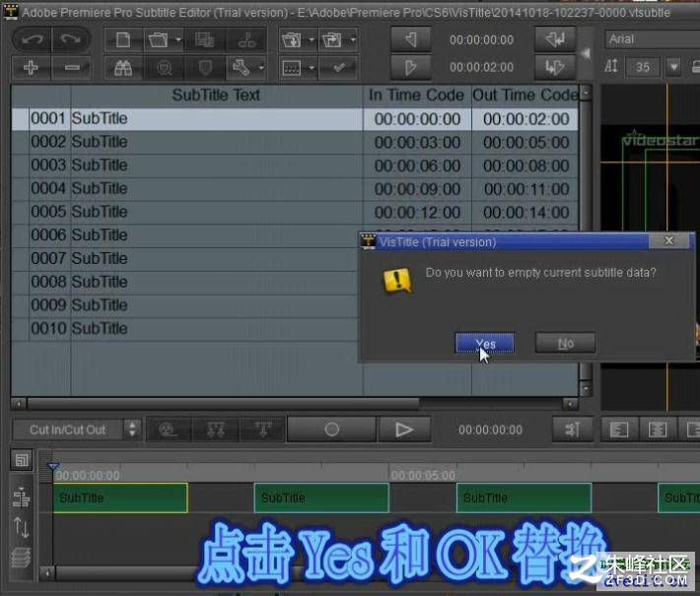The height and width of the screenshot is (596, 700).
Task: Select subtitle row 0004
Action: coord(295,189)
